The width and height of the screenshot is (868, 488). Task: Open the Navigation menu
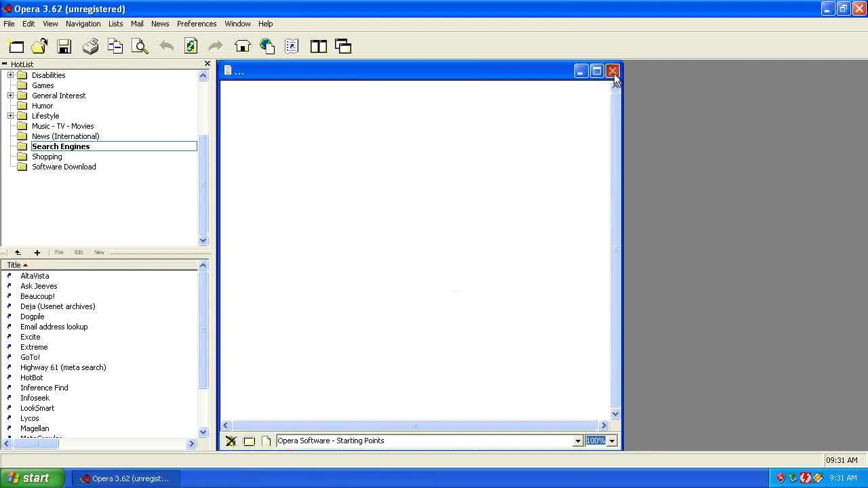click(83, 24)
